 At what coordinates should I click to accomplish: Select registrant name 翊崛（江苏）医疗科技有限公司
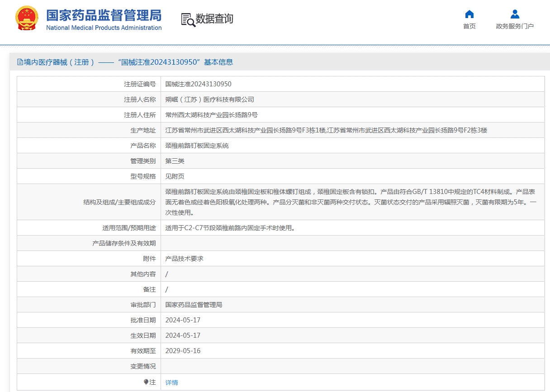[210, 99]
